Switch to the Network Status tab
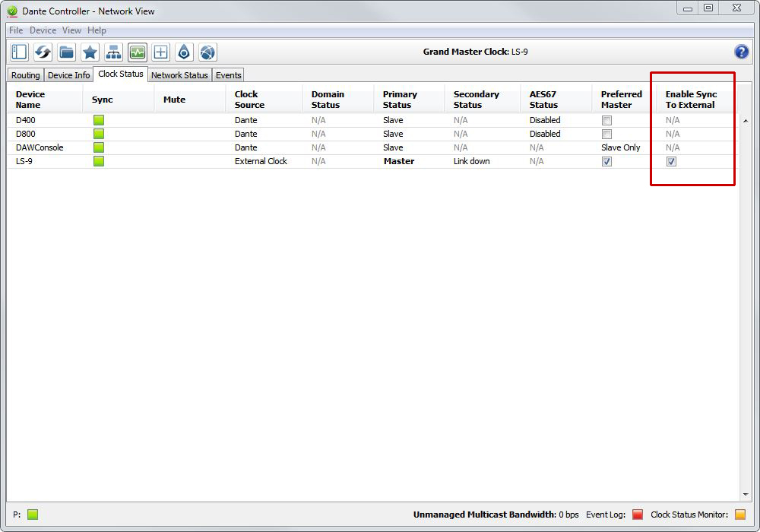760x532 pixels. point(179,75)
